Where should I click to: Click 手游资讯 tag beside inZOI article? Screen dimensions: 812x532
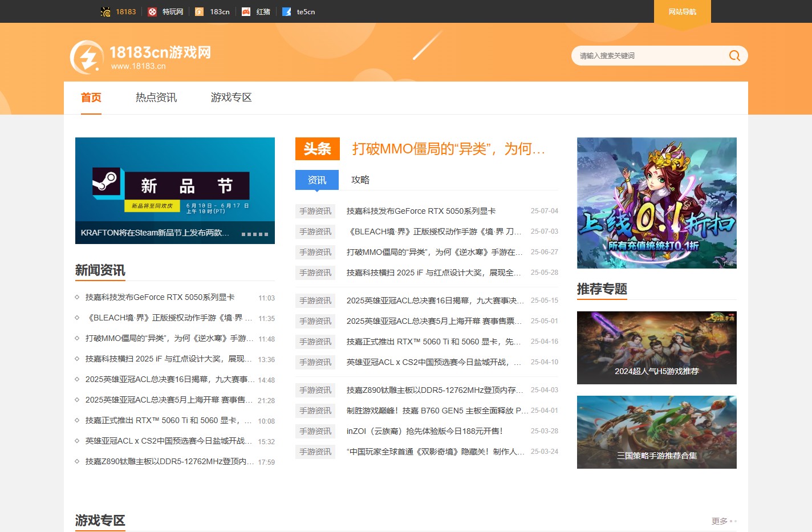pos(315,431)
